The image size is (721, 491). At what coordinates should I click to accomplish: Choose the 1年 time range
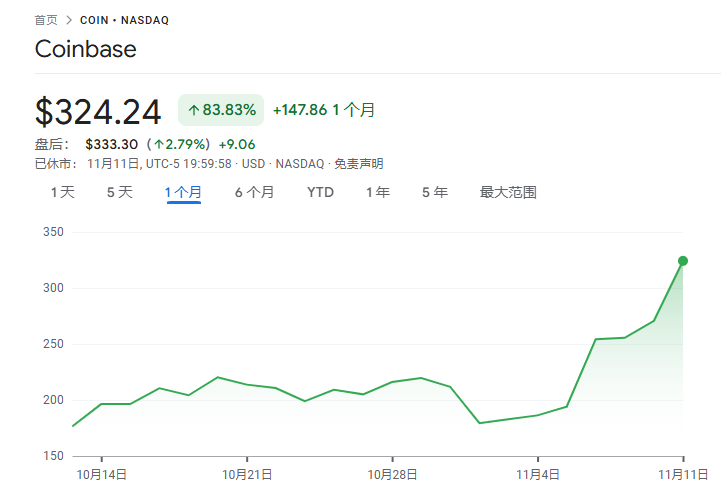pyautogui.click(x=377, y=192)
